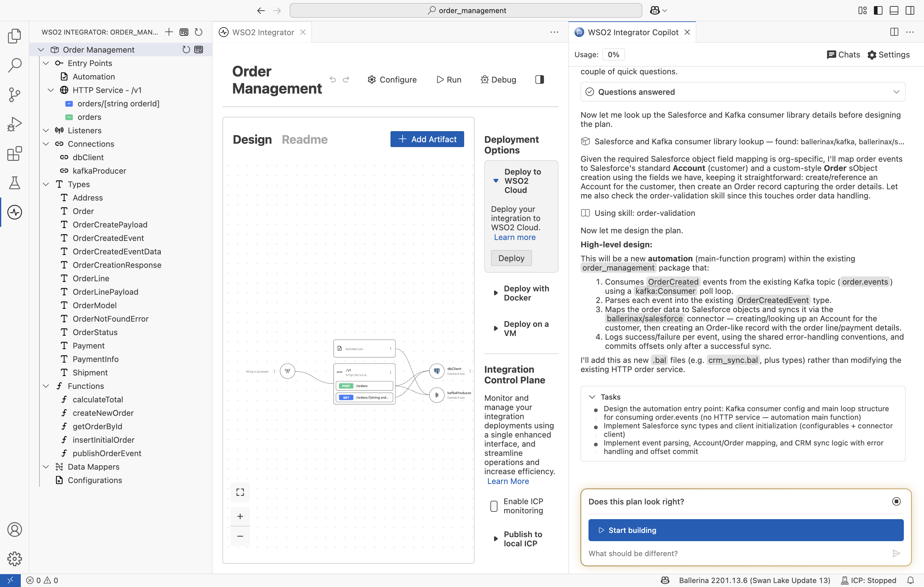Click the Add Artifact button
Screen dimensions: 924x587
427,139
